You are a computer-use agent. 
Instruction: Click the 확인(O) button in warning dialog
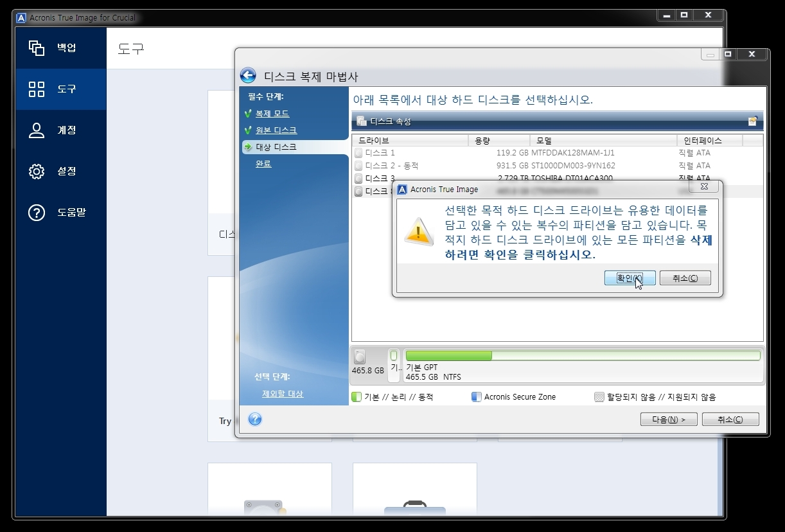click(630, 278)
